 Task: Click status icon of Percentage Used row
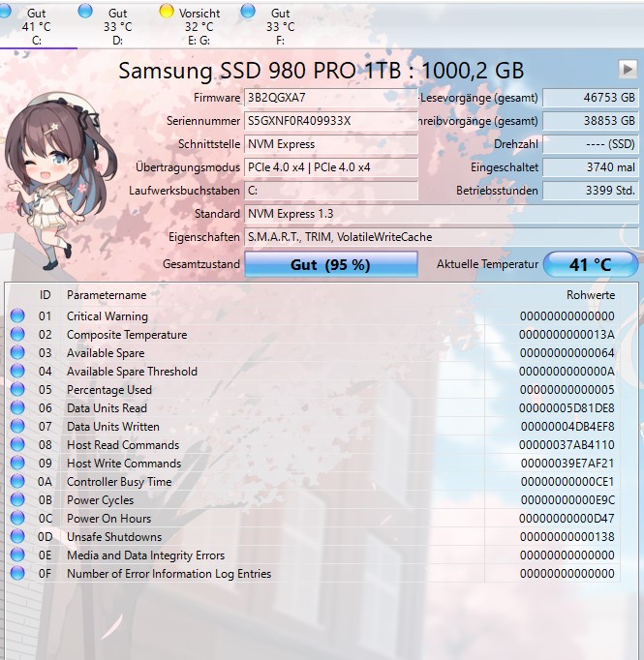coord(17,389)
